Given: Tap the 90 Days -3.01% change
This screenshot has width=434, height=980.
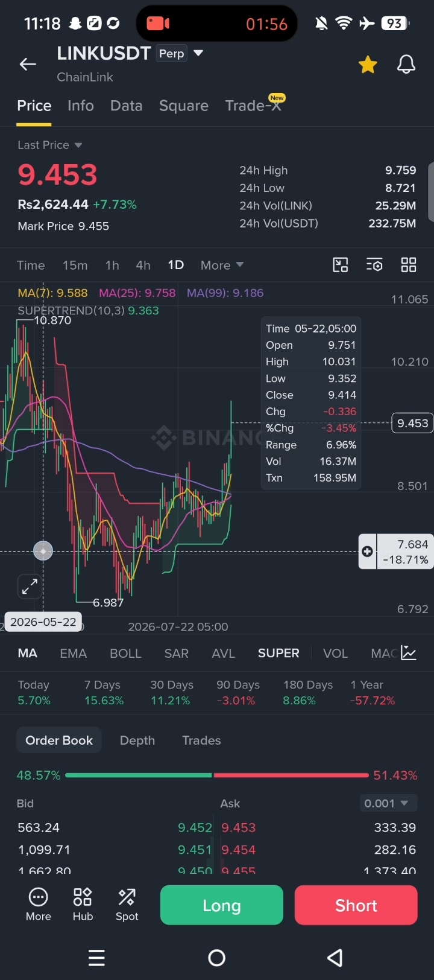Looking at the screenshot, I should pos(238,693).
